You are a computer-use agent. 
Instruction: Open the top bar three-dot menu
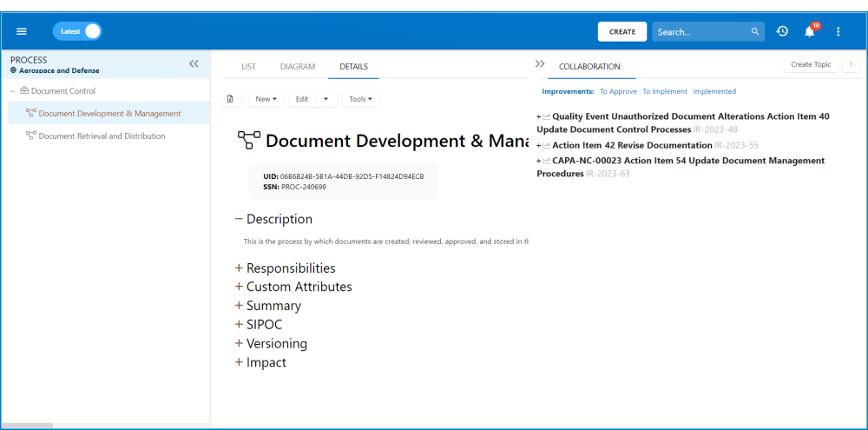pos(838,31)
